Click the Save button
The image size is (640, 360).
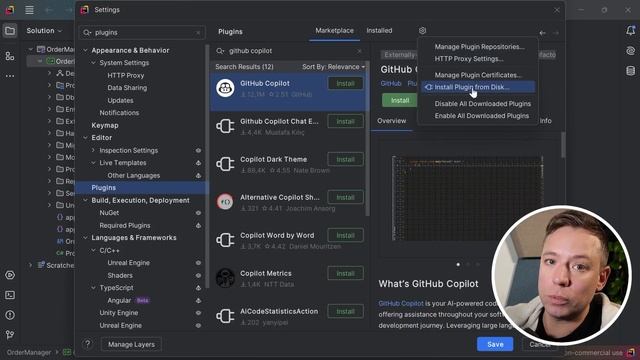click(495, 344)
